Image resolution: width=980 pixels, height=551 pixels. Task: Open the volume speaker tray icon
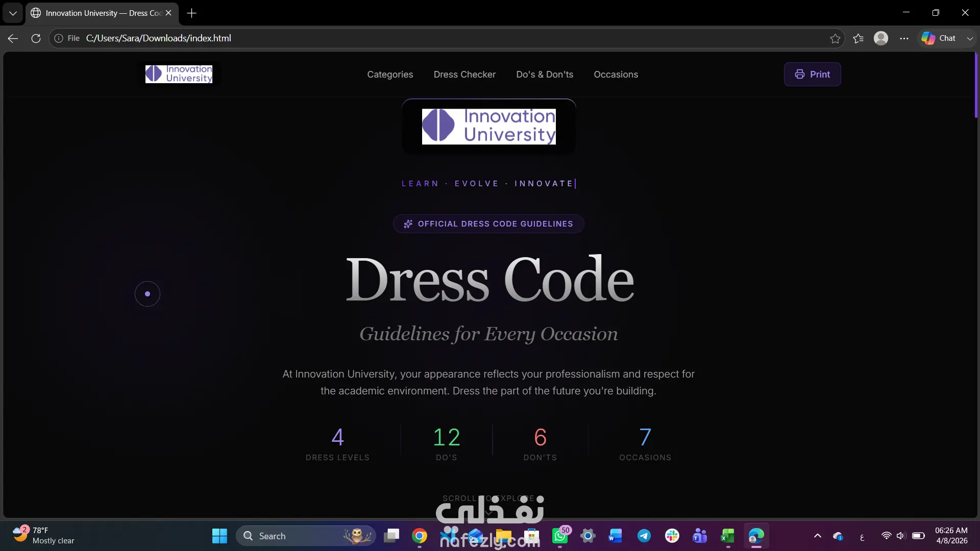[901, 536]
